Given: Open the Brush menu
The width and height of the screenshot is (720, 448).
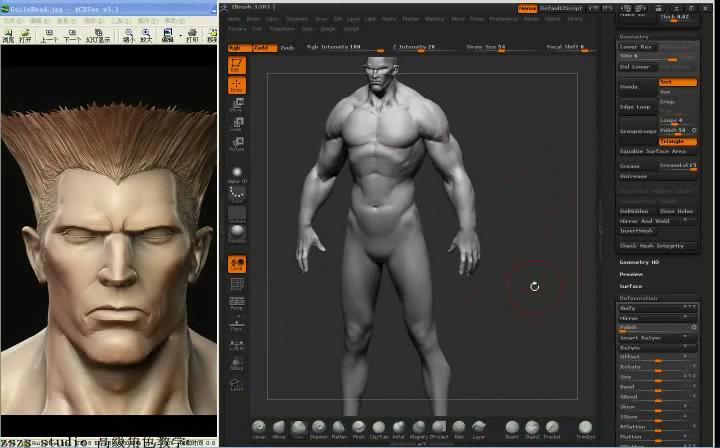Looking at the screenshot, I should coord(253,19).
